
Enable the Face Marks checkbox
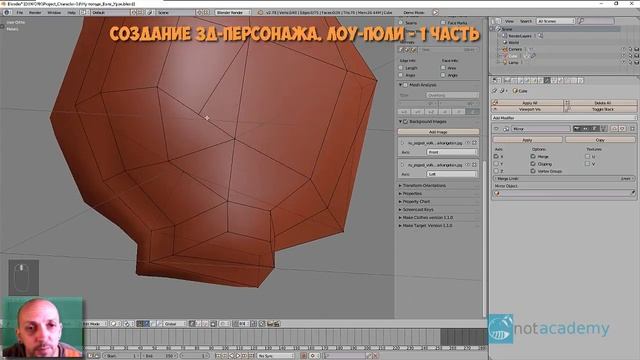pos(443,22)
